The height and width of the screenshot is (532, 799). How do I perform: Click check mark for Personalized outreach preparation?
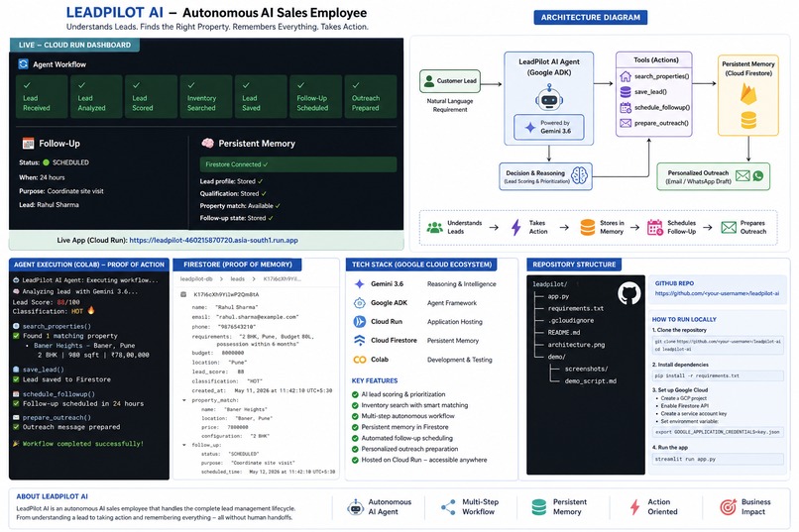pyautogui.click(x=355, y=449)
